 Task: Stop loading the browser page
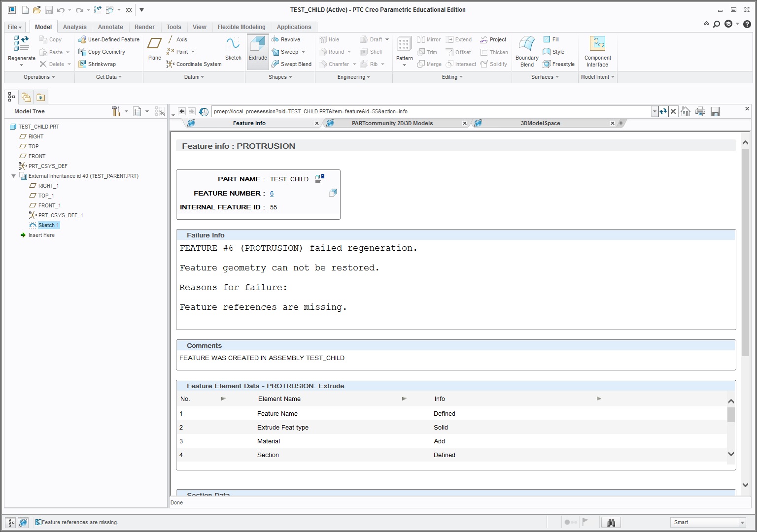(673, 111)
